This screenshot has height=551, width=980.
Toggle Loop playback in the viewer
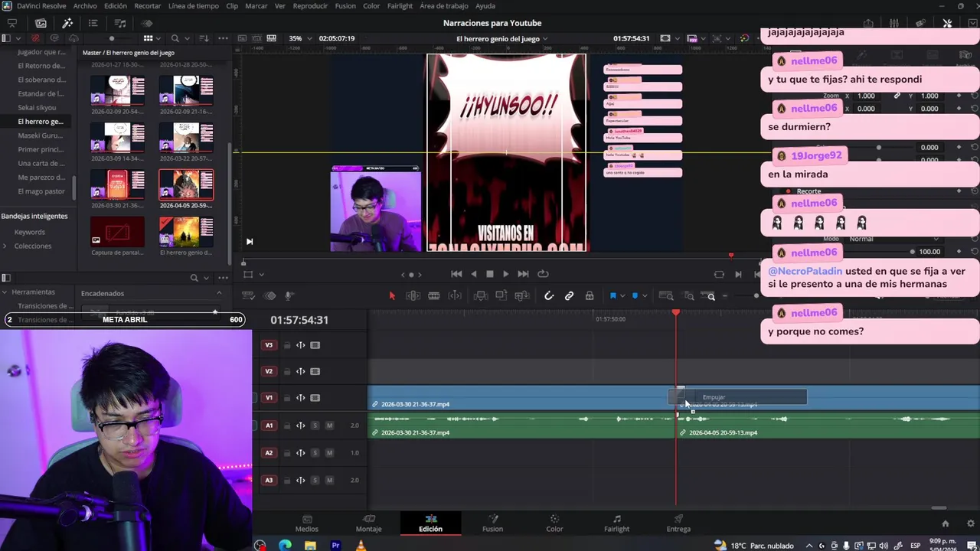543,274
